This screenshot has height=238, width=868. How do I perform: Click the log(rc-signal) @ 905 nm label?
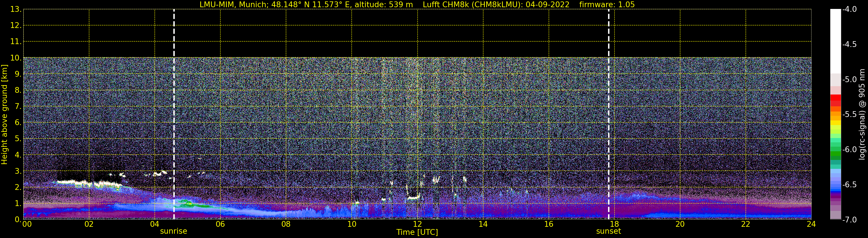point(862,114)
